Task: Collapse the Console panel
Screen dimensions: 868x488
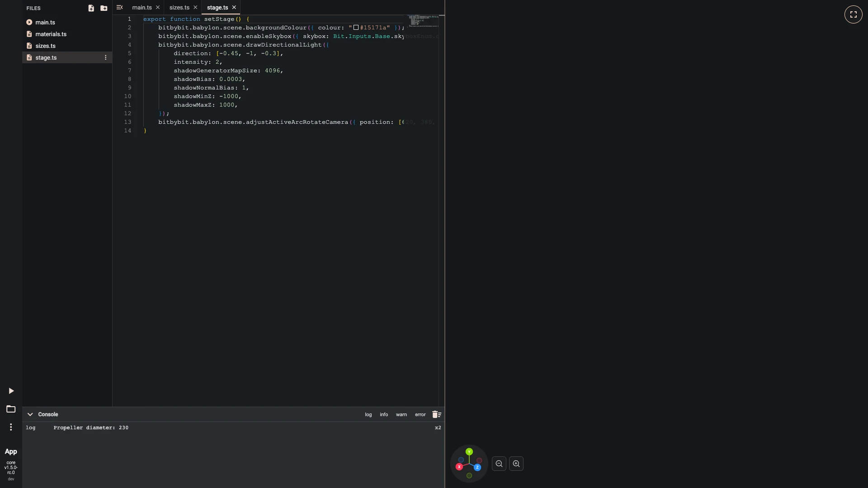Action: [x=30, y=414]
